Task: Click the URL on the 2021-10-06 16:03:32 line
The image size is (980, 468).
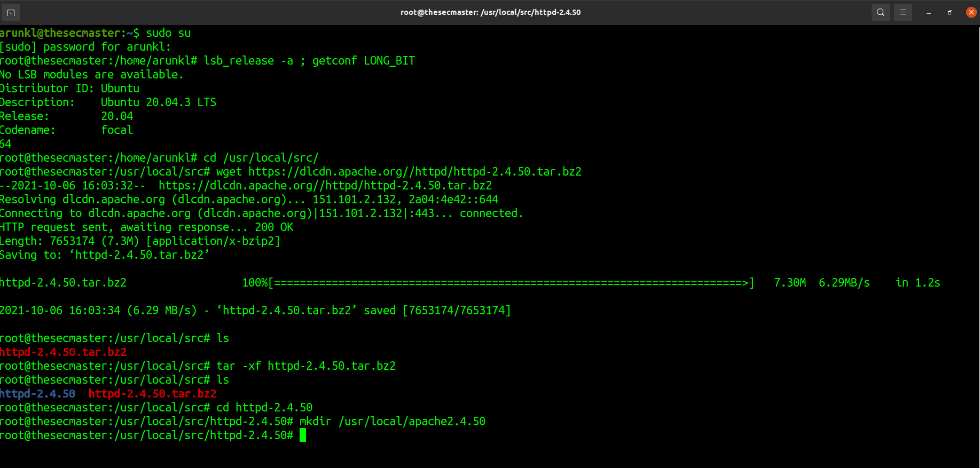Action: [x=325, y=186]
